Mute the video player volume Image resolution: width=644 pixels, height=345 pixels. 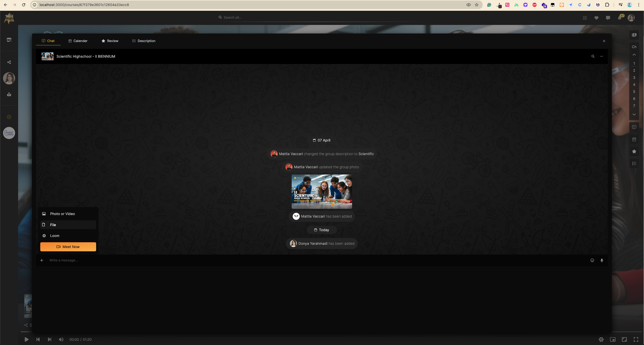coord(61,339)
